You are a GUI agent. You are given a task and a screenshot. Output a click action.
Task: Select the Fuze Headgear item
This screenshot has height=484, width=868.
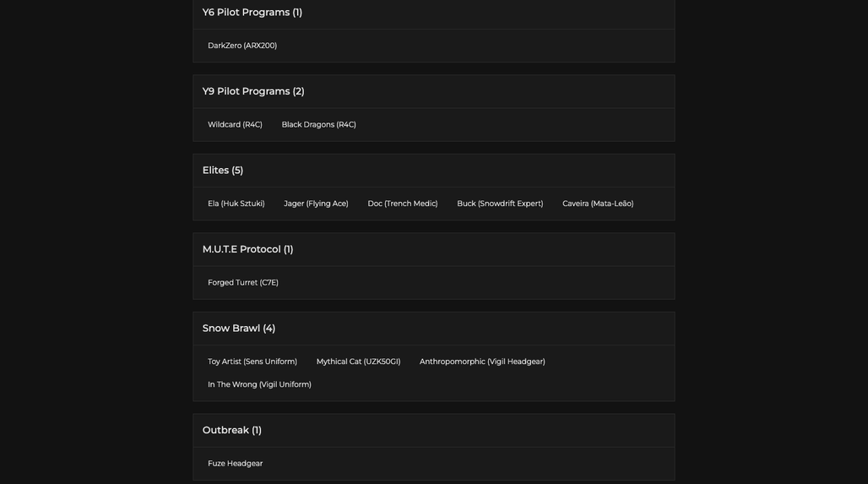[x=236, y=464]
